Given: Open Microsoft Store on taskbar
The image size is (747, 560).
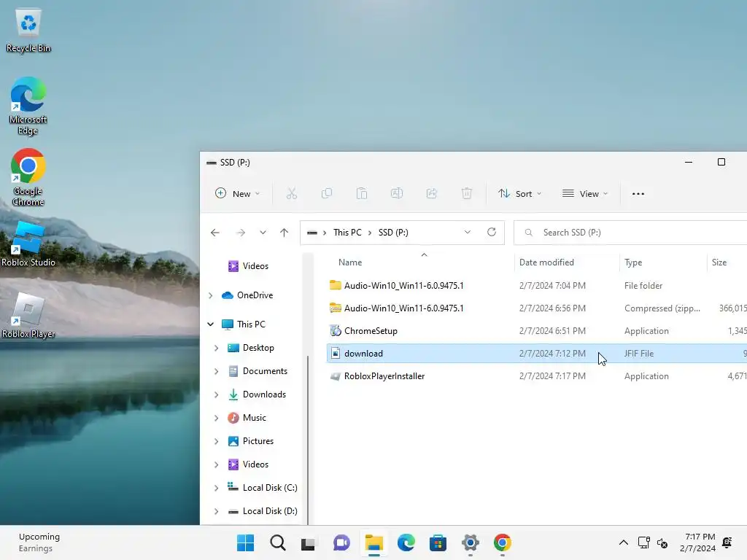Looking at the screenshot, I should coord(438,542).
